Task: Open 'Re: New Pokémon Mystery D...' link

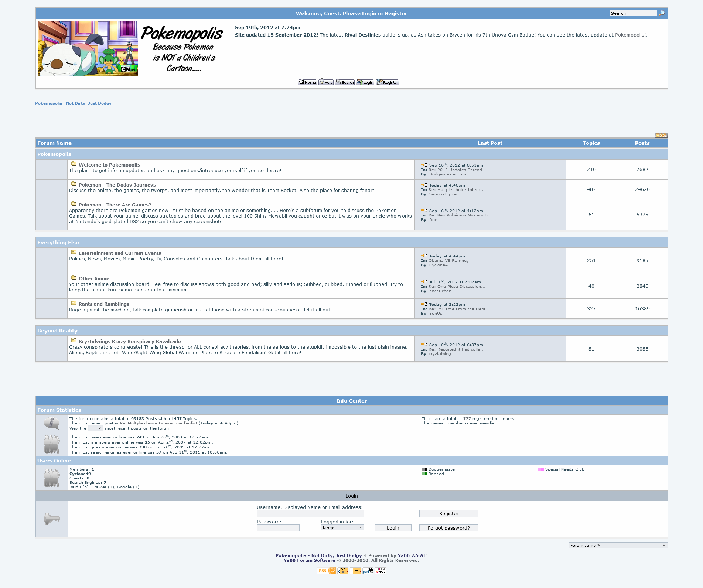Action: click(x=460, y=215)
